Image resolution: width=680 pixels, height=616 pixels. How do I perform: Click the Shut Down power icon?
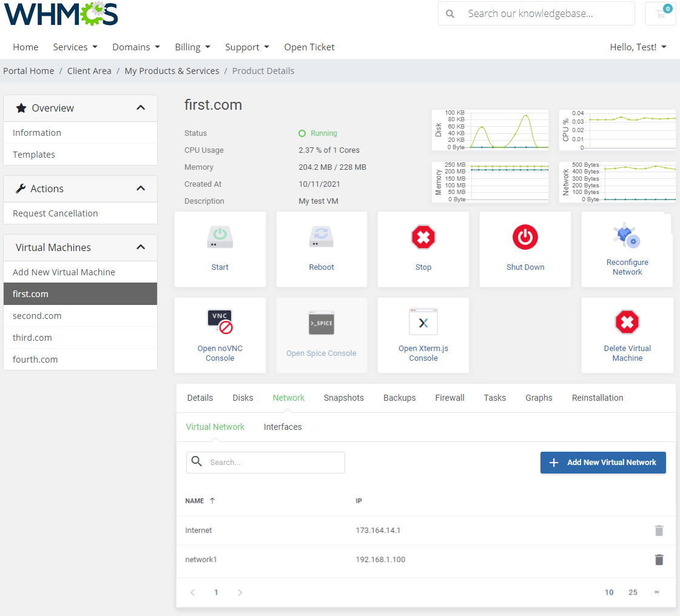click(525, 237)
